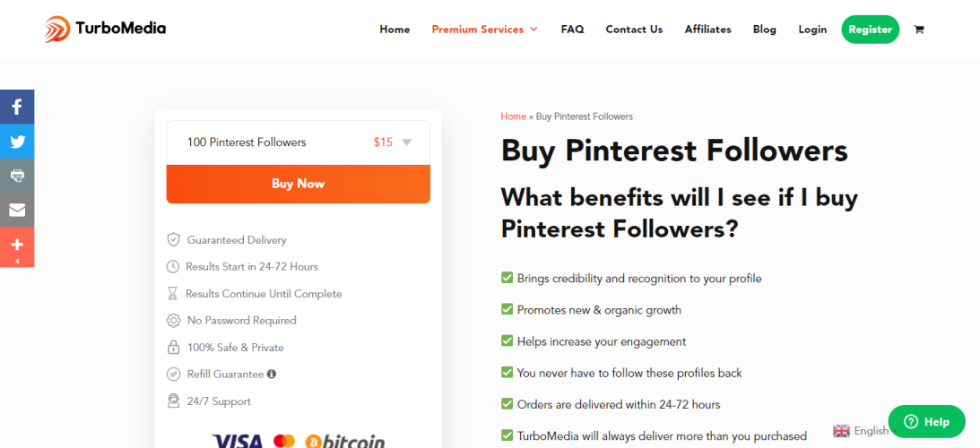Open the Contact Us page
980x448 pixels.
point(634,30)
